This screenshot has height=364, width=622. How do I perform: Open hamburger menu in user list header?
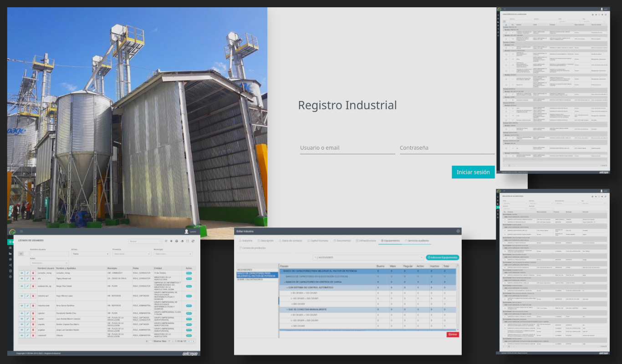[x=21, y=232]
